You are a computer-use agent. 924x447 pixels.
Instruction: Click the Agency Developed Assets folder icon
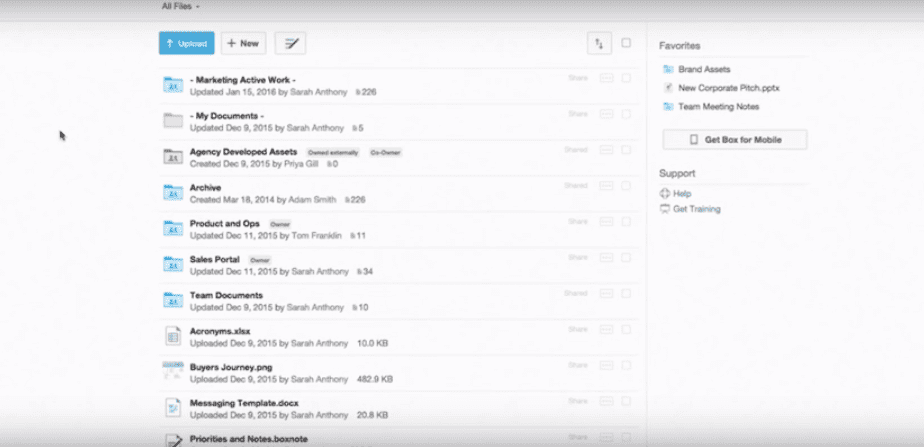click(173, 157)
